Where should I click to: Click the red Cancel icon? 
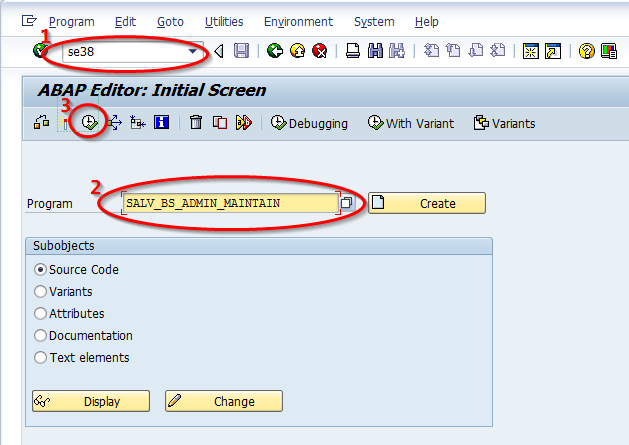[x=320, y=51]
